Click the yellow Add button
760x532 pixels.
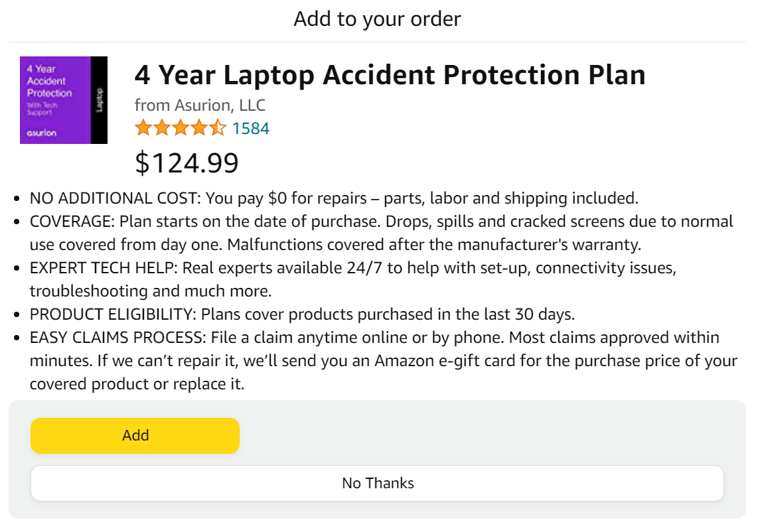[135, 436]
